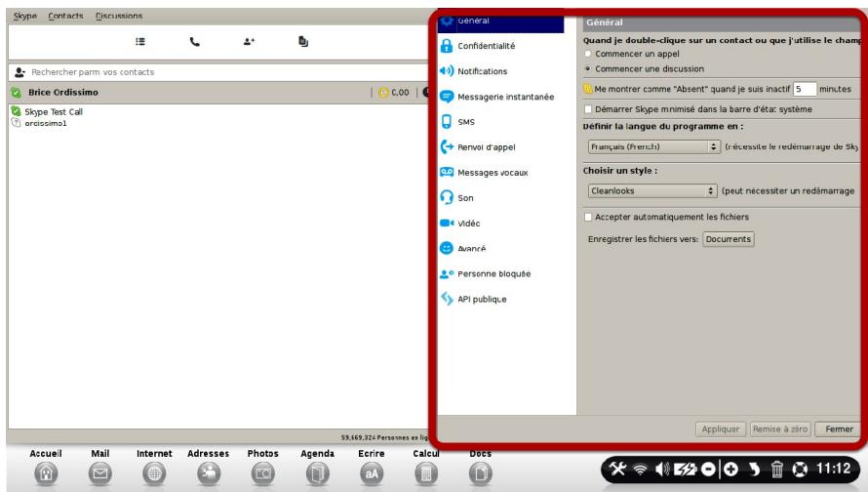Click the add contact icon in Skype toolbar
This screenshot has width=868, height=492.
[249, 42]
